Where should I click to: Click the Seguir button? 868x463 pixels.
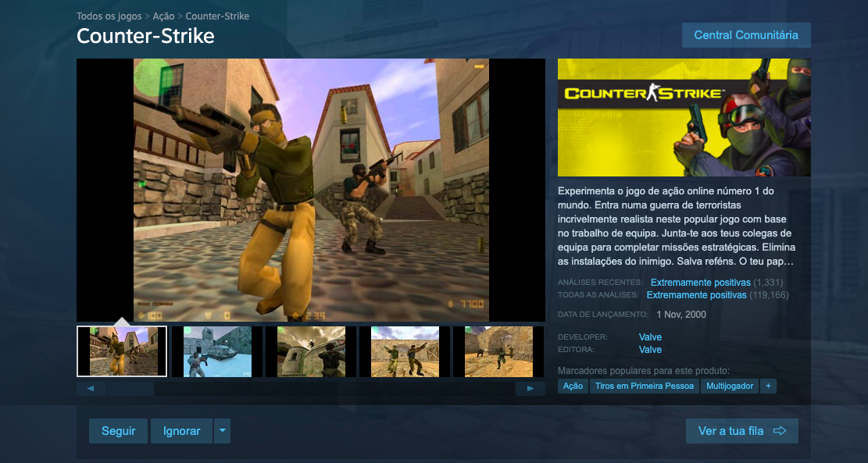click(x=119, y=431)
